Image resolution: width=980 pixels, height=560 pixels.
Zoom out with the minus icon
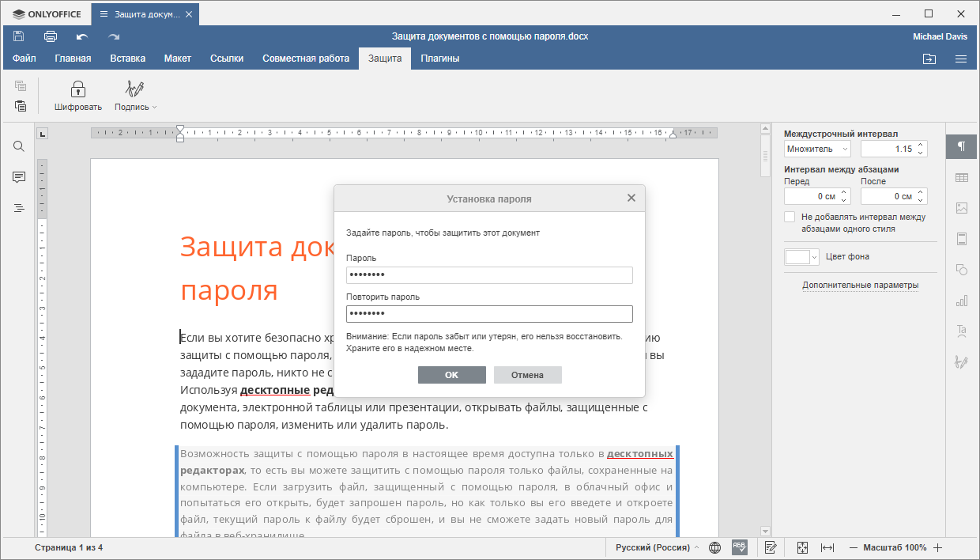point(854,547)
